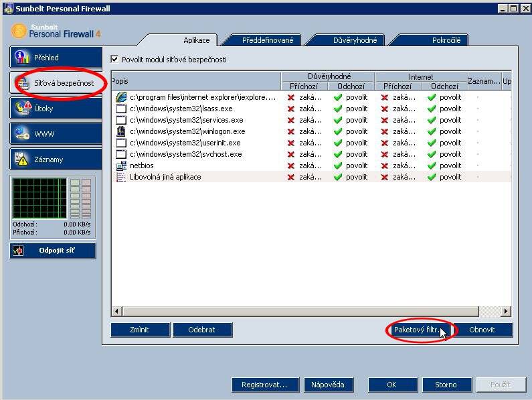532x400 pixels.
Task: Click the Přehled info icon in the sidebar
Action: tap(23, 58)
